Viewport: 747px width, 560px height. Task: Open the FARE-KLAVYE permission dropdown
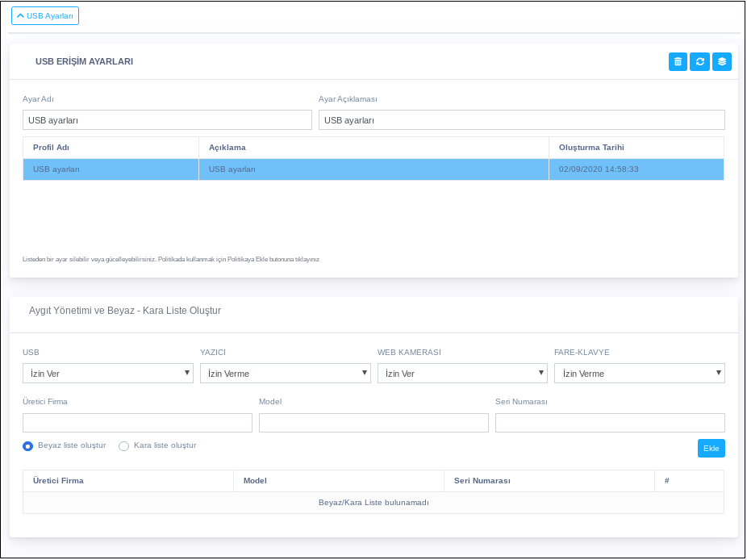pyautogui.click(x=640, y=373)
